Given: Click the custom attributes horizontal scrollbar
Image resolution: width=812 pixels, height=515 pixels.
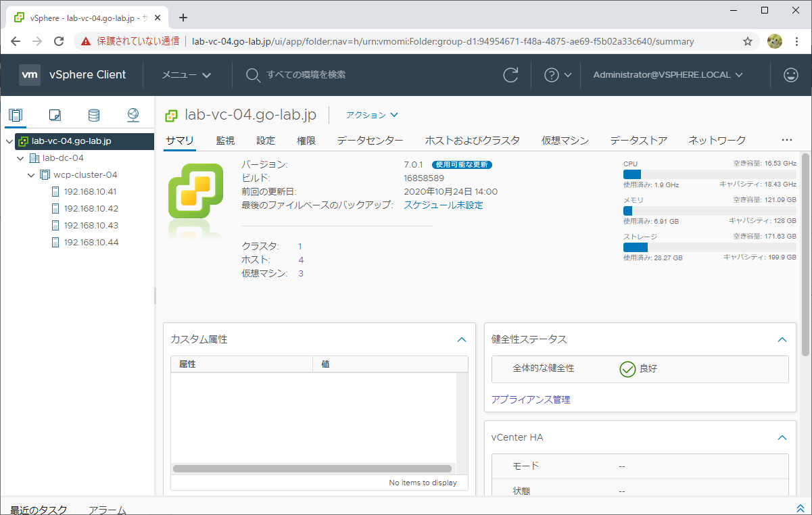Looking at the screenshot, I should [x=312, y=468].
